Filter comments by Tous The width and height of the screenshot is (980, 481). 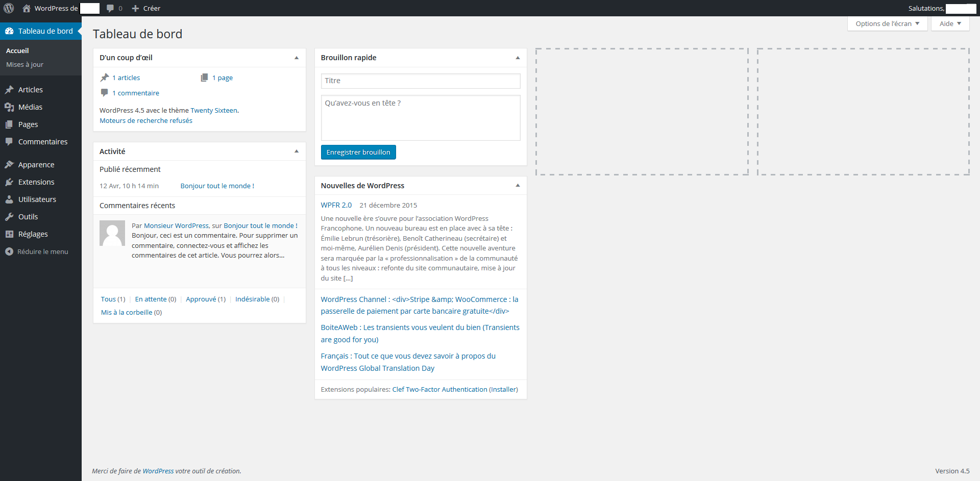[108, 299]
